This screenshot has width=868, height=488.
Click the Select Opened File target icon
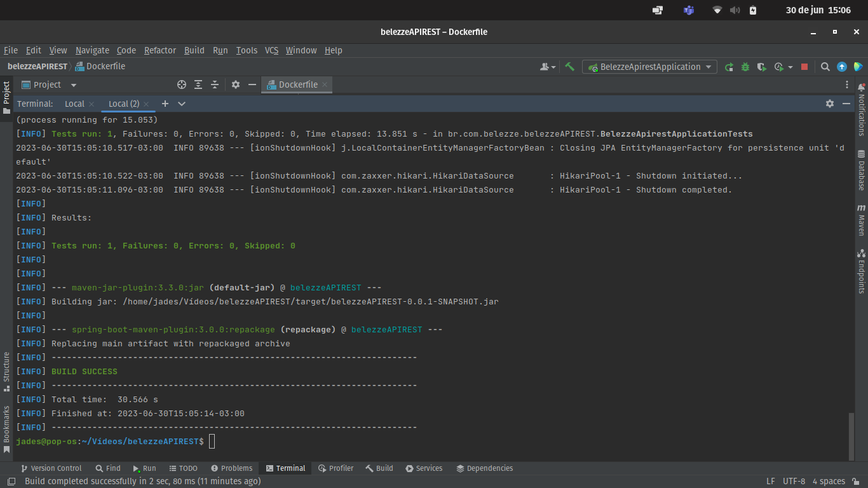pos(182,85)
